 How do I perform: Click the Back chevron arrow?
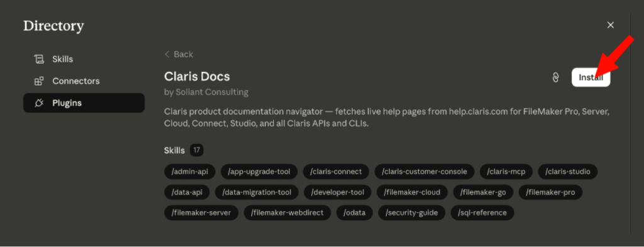167,54
